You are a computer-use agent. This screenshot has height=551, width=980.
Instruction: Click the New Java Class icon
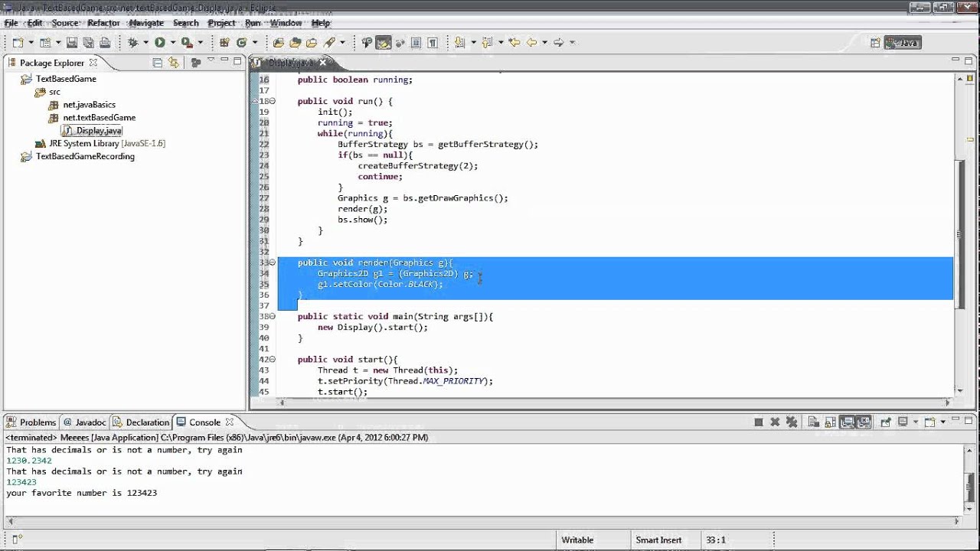(241, 43)
